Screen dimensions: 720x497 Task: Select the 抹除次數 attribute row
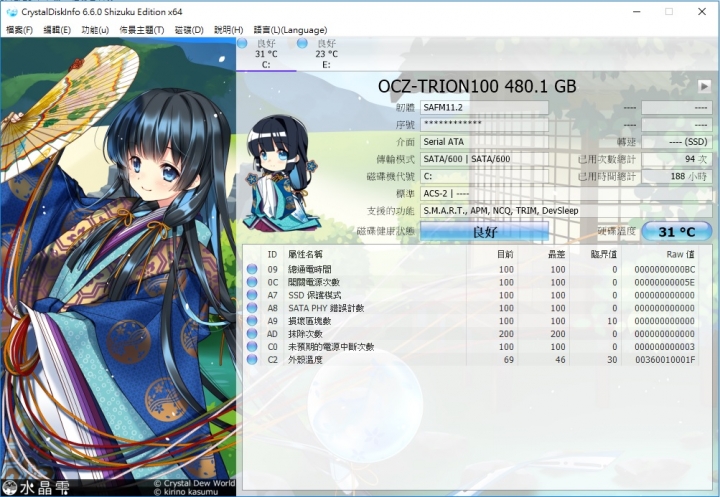(471, 333)
